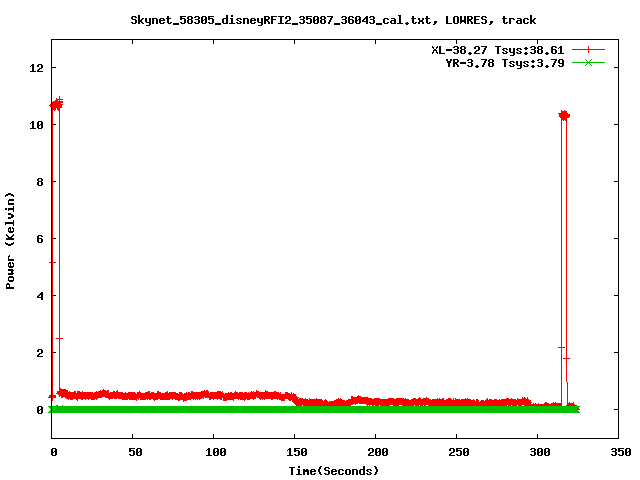Click the y-axis tick label 4

tap(40, 296)
